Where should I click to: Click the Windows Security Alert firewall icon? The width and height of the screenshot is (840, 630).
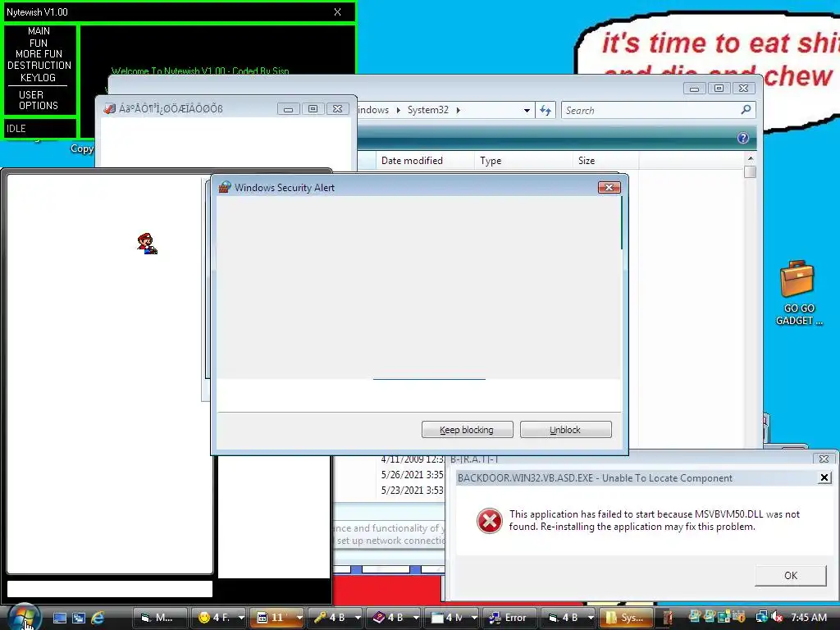point(225,188)
